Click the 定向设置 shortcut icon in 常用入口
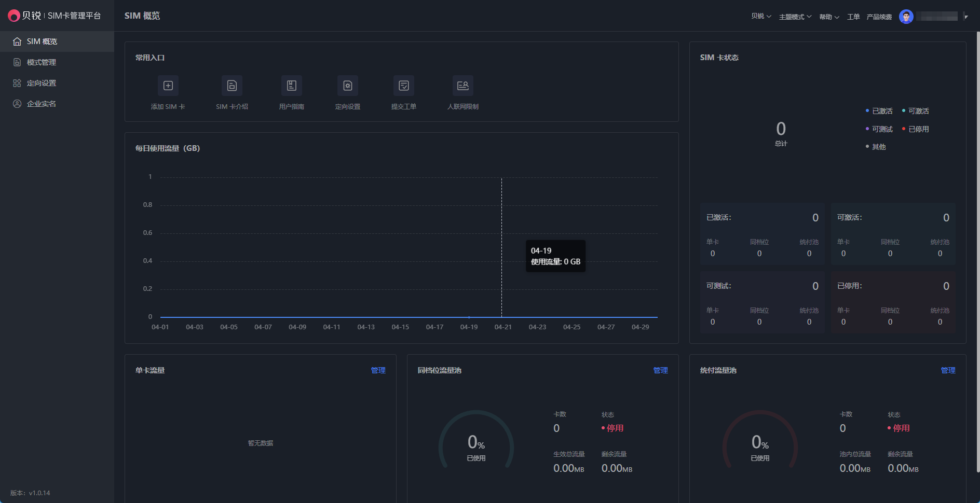This screenshot has width=980, height=503. coord(347,86)
